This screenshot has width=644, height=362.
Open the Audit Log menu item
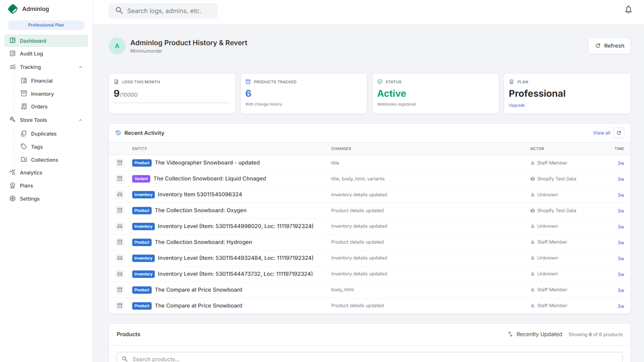point(31,54)
